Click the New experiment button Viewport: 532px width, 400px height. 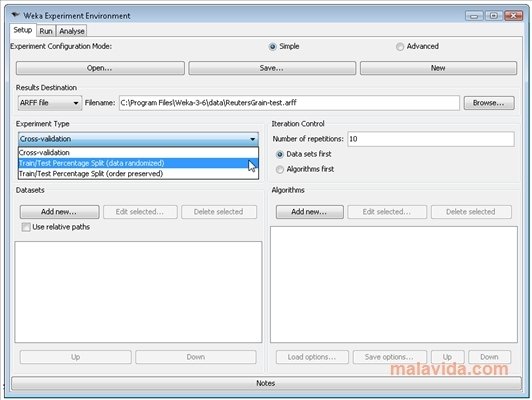click(x=438, y=68)
